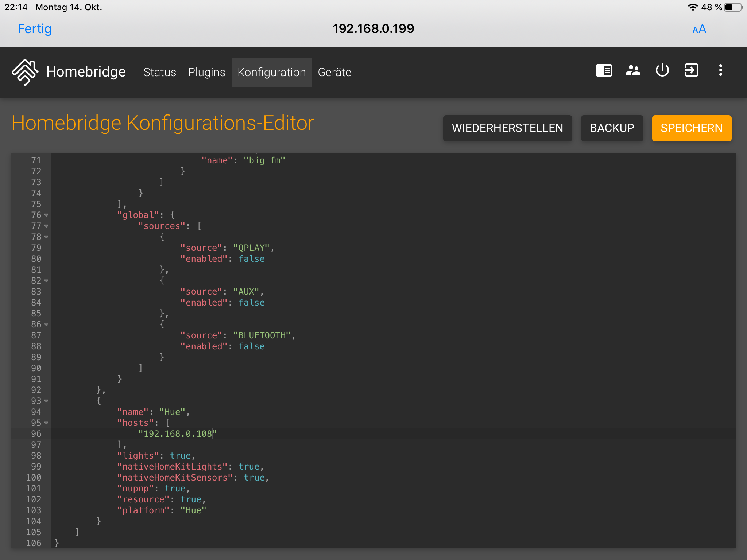The width and height of the screenshot is (747, 560).
Task: Go to the Geräte tab
Action: pyautogui.click(x=334, y=72)
